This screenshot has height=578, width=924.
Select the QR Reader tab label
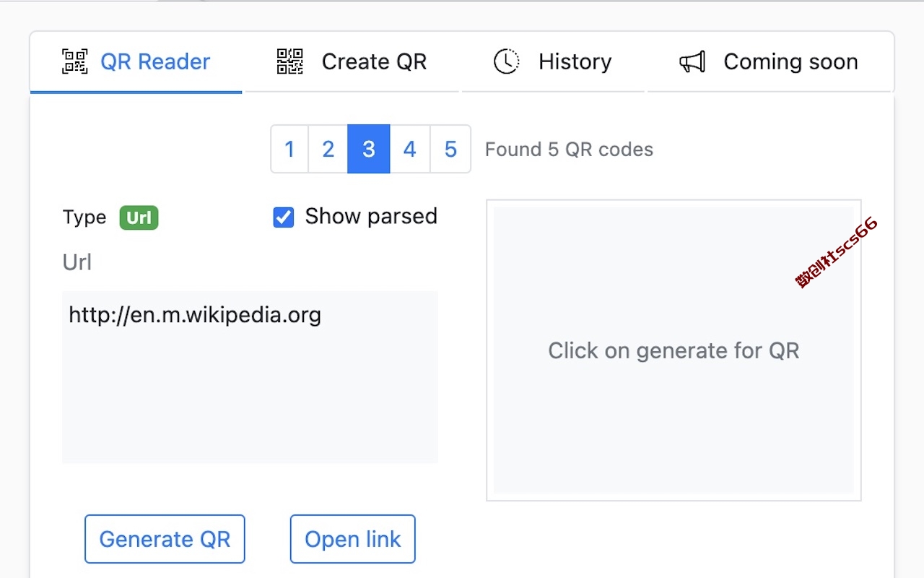click(x=155, y=61)
